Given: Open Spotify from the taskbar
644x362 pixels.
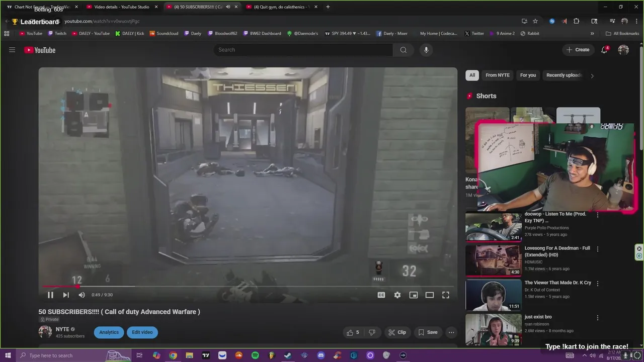Looking at the screenshot, I should click(255, 355).
